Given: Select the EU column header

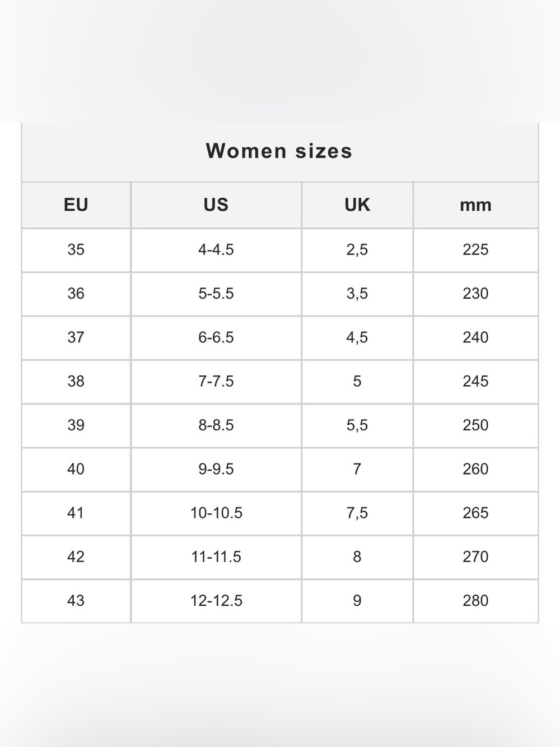Looking at the screenshot, I should click(x=76, y=205).
